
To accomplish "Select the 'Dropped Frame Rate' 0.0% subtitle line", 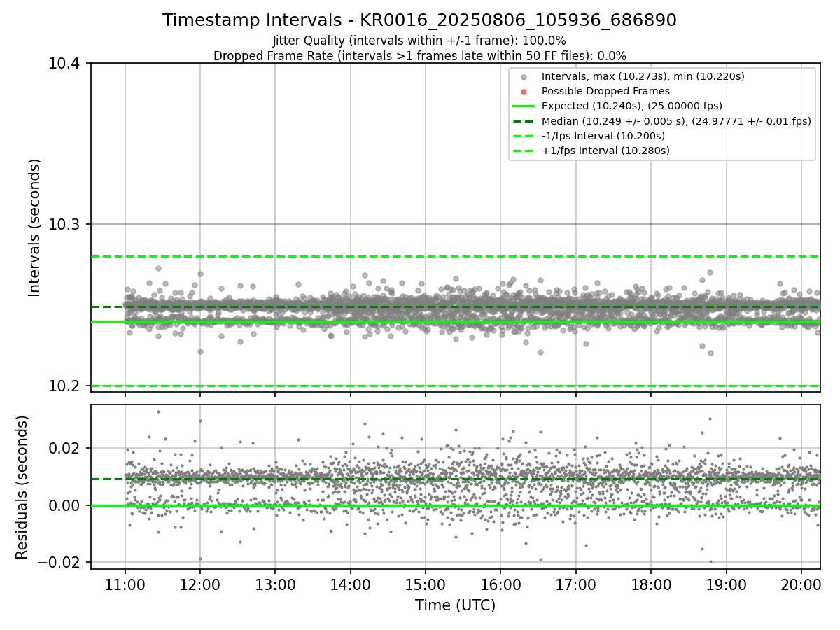I will tap(419, 56).
